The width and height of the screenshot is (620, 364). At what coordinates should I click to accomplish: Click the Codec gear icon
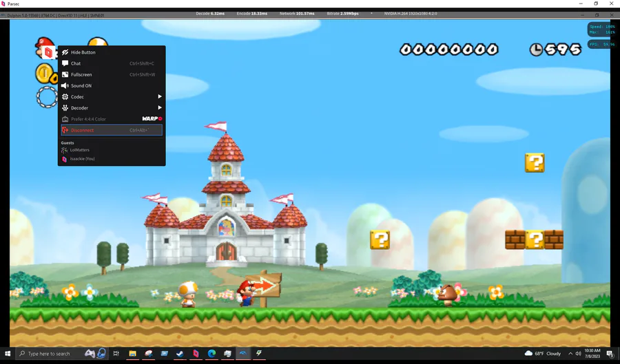tap(65, 96)
